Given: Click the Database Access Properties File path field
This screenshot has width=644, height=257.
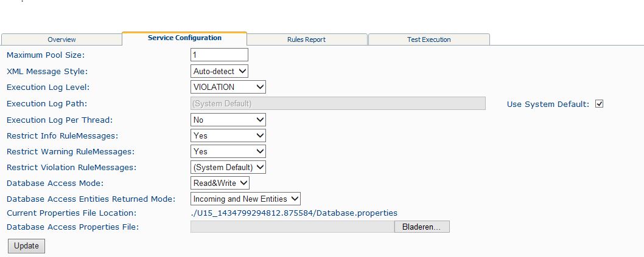Looking at the screenshot, I should (x=292, y=227).
